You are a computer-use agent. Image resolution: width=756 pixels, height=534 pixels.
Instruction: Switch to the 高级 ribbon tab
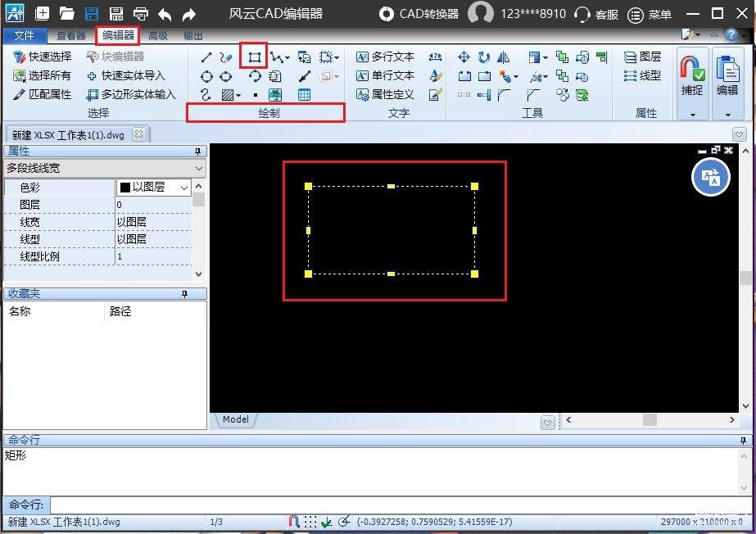[158, 36]
